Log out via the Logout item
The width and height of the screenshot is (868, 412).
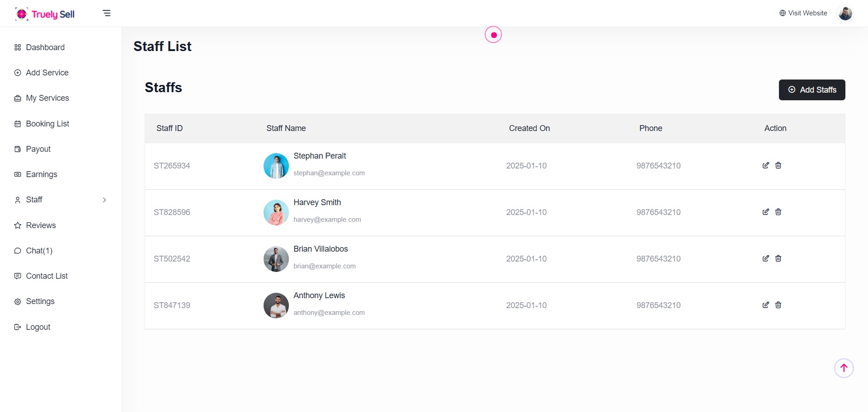click(x=38, y=327)
